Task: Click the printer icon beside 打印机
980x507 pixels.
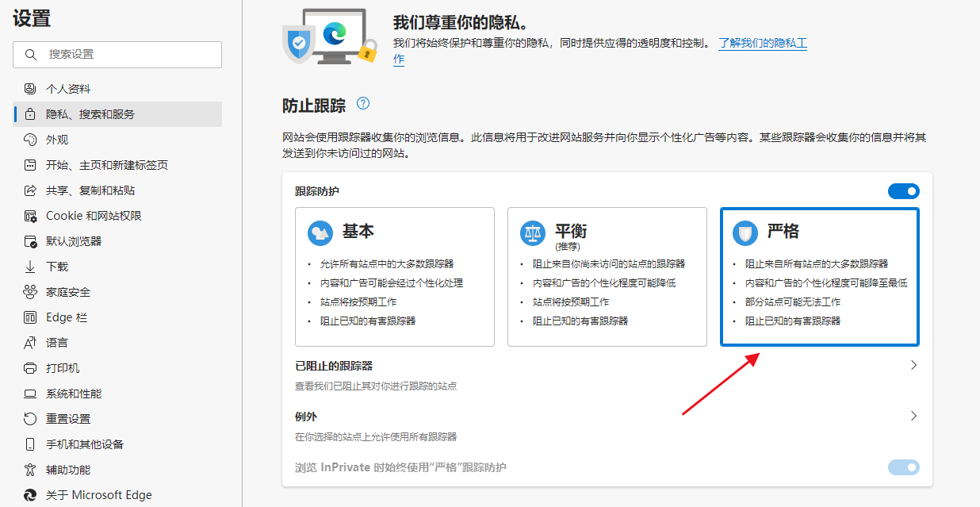Action: click(x=30, y=368)
